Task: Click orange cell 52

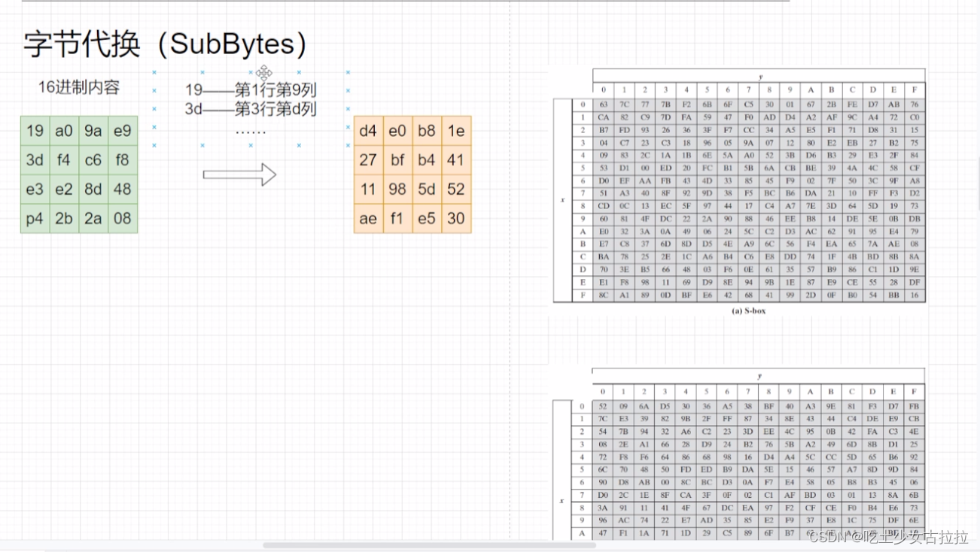Action: (456, 190)
